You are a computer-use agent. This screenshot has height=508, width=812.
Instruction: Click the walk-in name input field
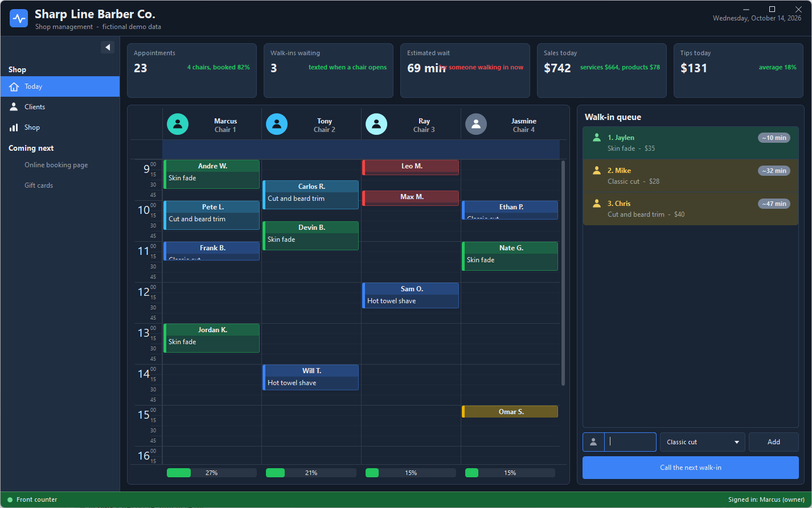click(630, 442)
